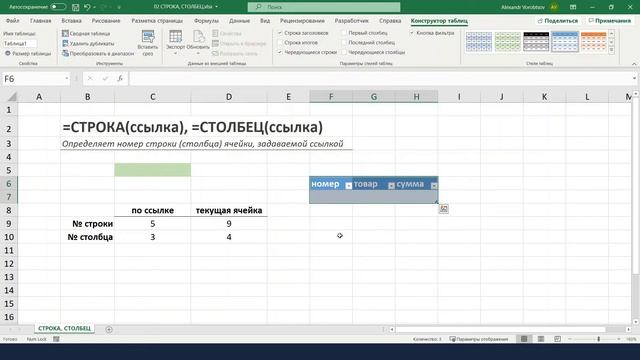The height and width of the screenshot is (360, 640).
Task: Switch to the Вставка tab
Action: (71, 20)
